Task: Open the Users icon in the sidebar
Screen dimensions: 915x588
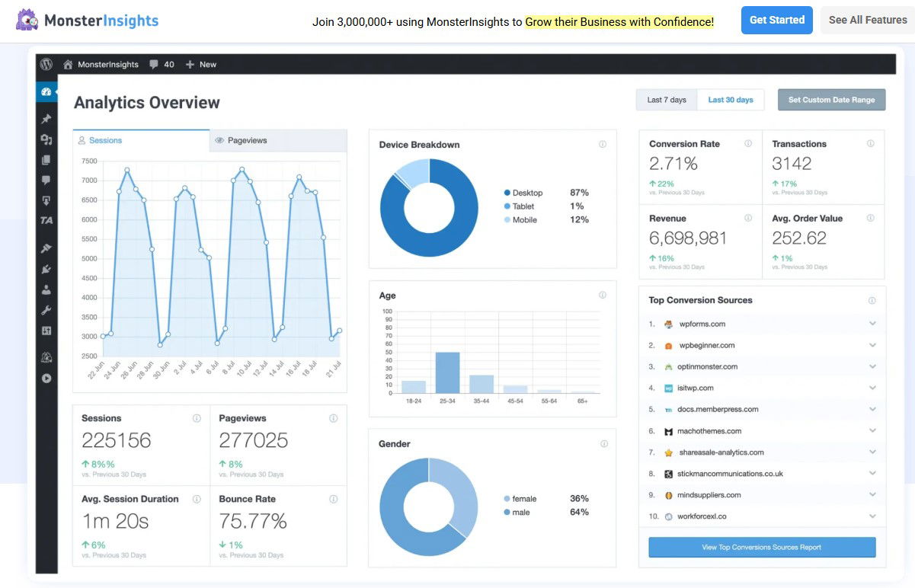Action: point(46,289)
